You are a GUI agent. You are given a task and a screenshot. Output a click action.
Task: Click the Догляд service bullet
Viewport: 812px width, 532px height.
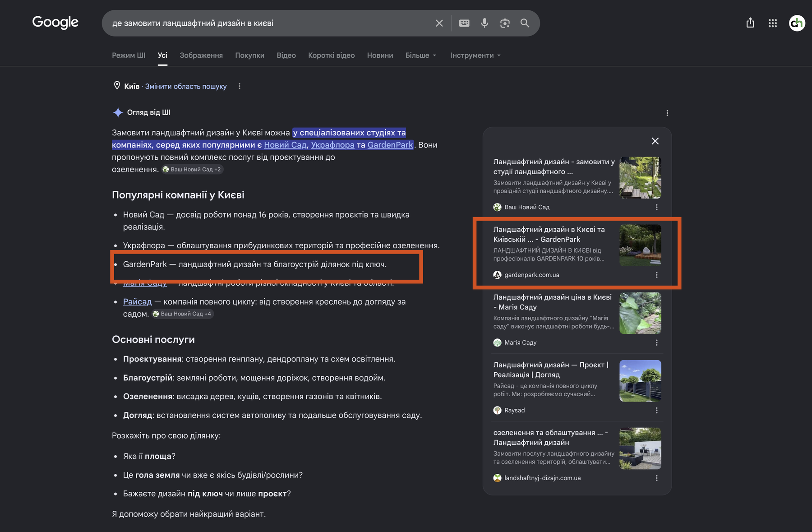272,415
